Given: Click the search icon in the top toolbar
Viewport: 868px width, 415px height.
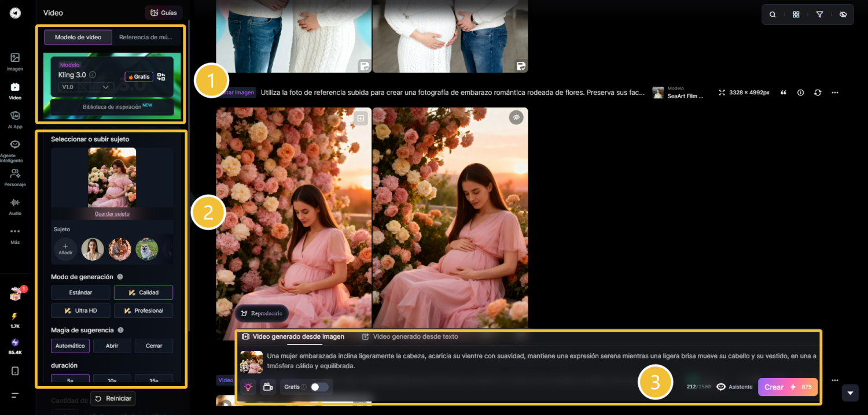Looking at the screenshot, I should tap(773, 14).
